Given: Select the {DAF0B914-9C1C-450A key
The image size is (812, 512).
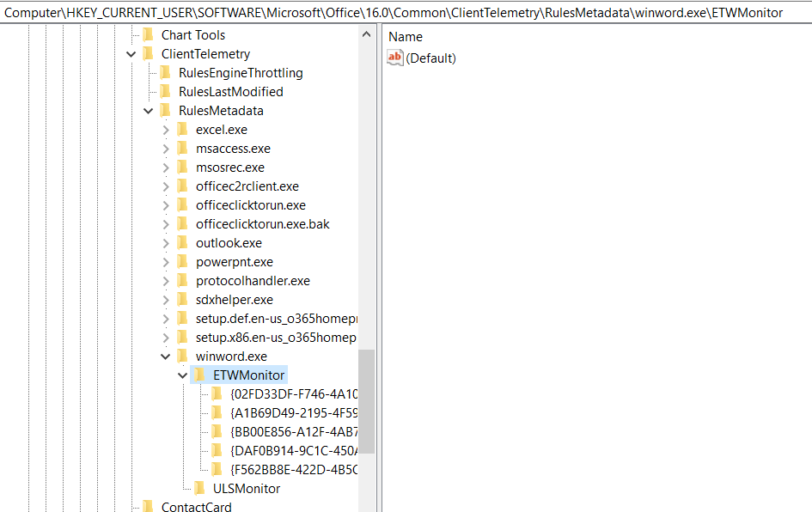Looking at the screenshot, I should (x=294, y=450).
